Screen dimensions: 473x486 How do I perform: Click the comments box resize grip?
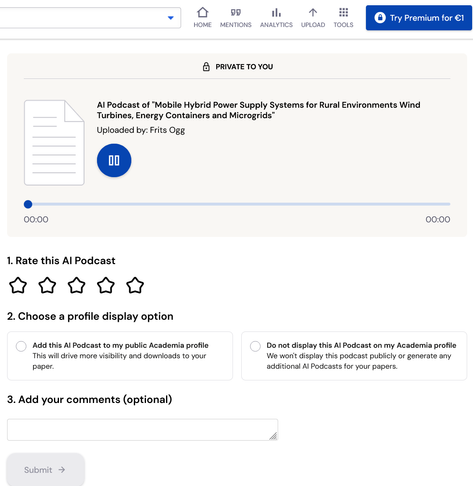[x=273, y=436]
